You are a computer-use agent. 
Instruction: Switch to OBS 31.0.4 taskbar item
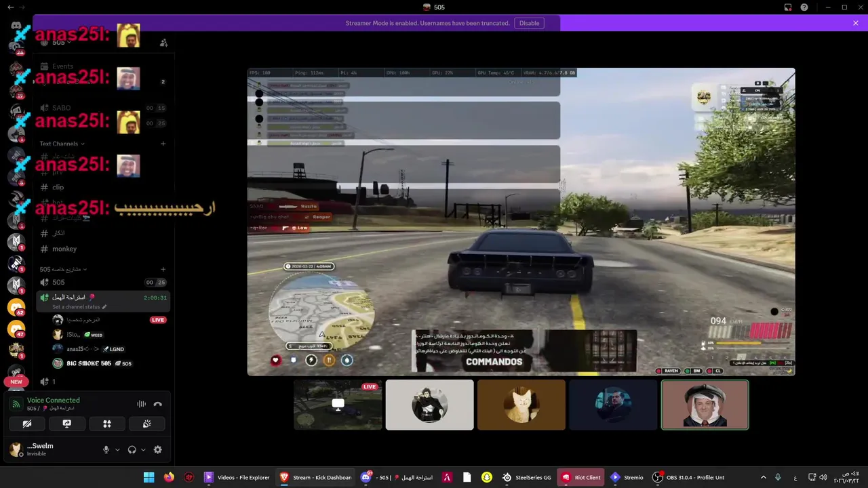pos(688,477)
